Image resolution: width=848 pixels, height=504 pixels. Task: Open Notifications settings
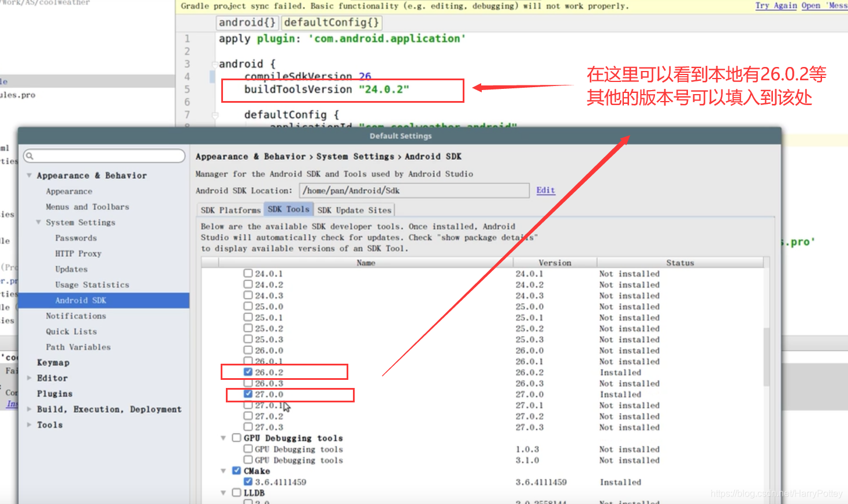point(76,316)
